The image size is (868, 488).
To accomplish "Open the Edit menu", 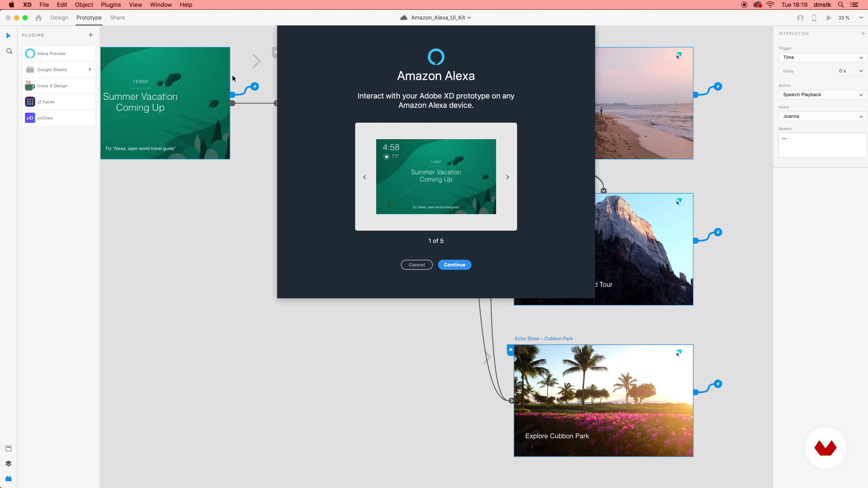I will click(x=62, y=5).
